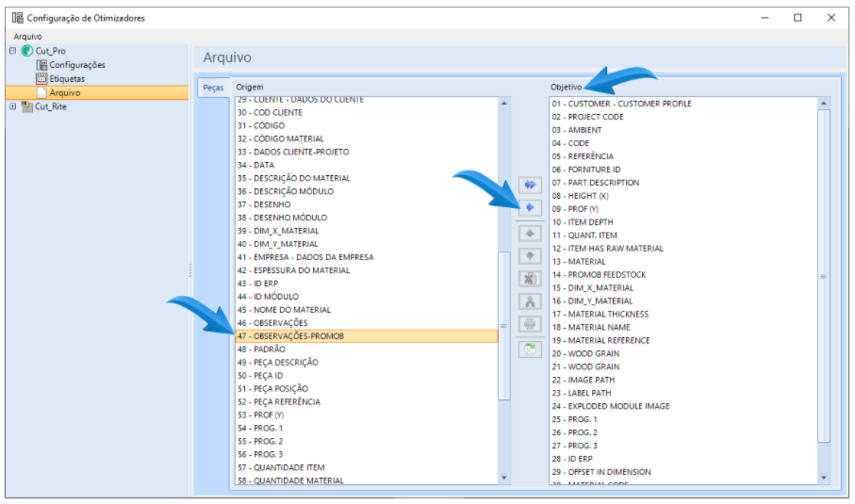Select '34 - DATA' in Origem
Image resolution: width=855 pixels, height=504 pixels.
(367, 165)
